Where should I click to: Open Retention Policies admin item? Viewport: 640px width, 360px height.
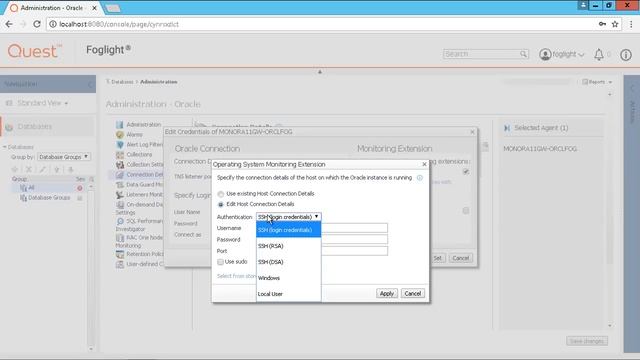(x=144, y=254)
